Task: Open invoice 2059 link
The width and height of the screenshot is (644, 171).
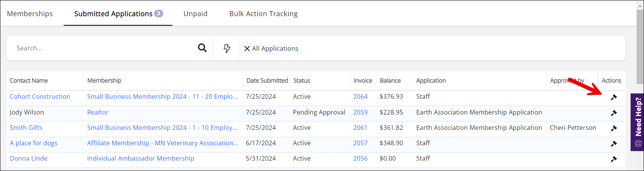Action: pyautogui.click(x=360, y=112)
